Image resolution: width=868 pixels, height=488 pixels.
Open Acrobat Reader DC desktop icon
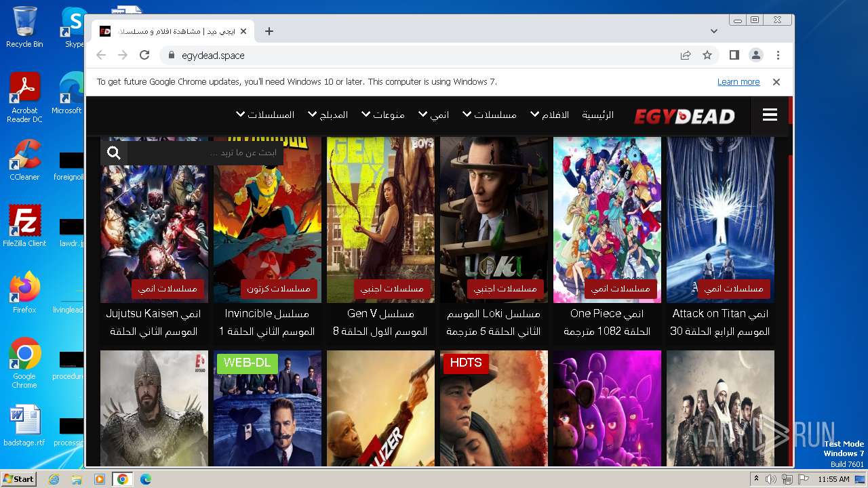point(24,98)
